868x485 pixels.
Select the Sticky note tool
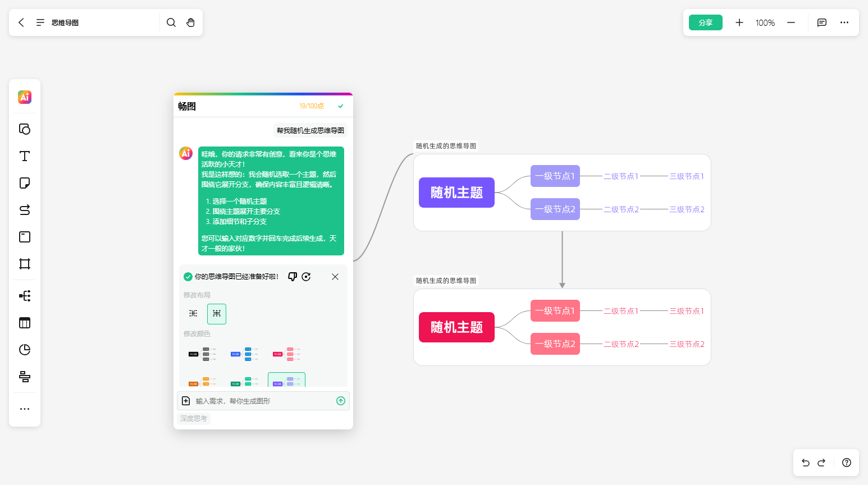[25, 183]
